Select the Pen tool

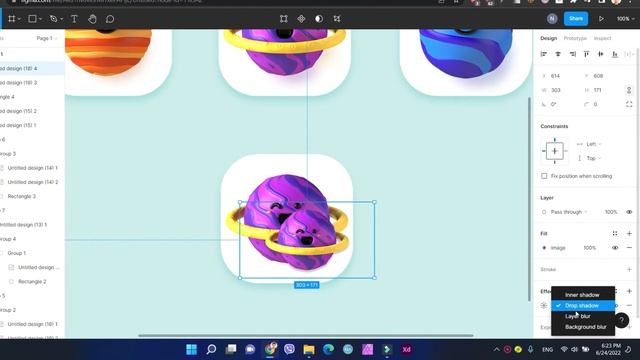click(x=53, y=19)
